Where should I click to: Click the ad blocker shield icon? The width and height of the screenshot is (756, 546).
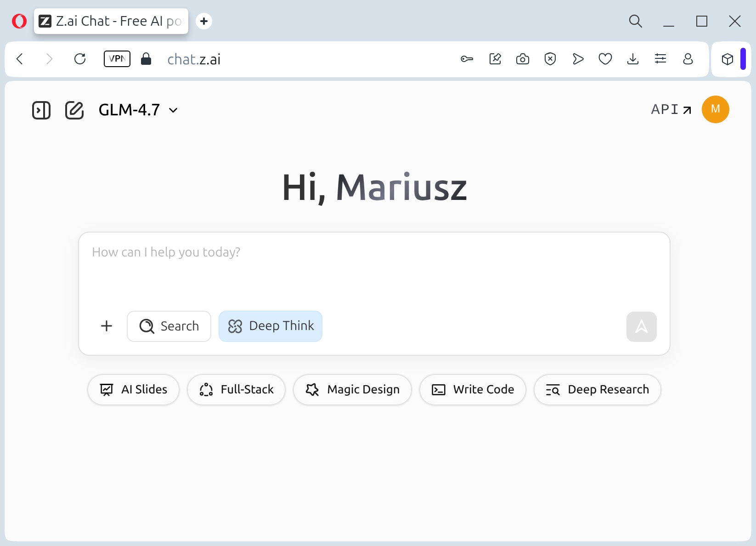click(x=550, y=59)
